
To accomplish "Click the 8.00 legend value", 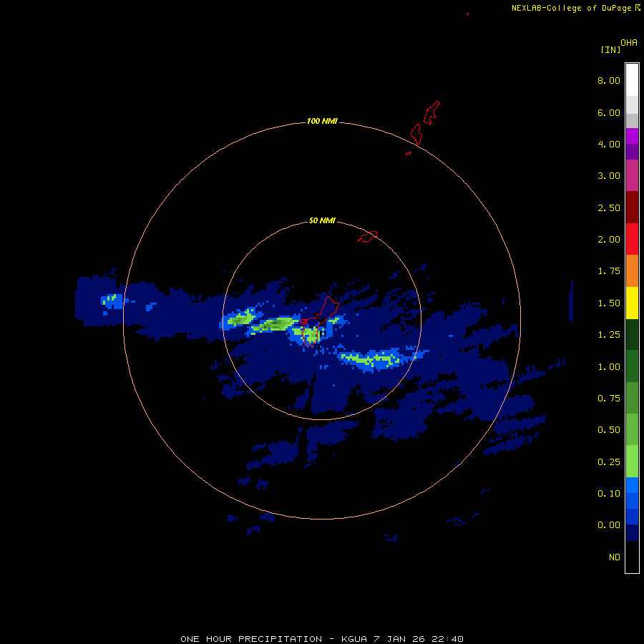I will coord(609,80).
